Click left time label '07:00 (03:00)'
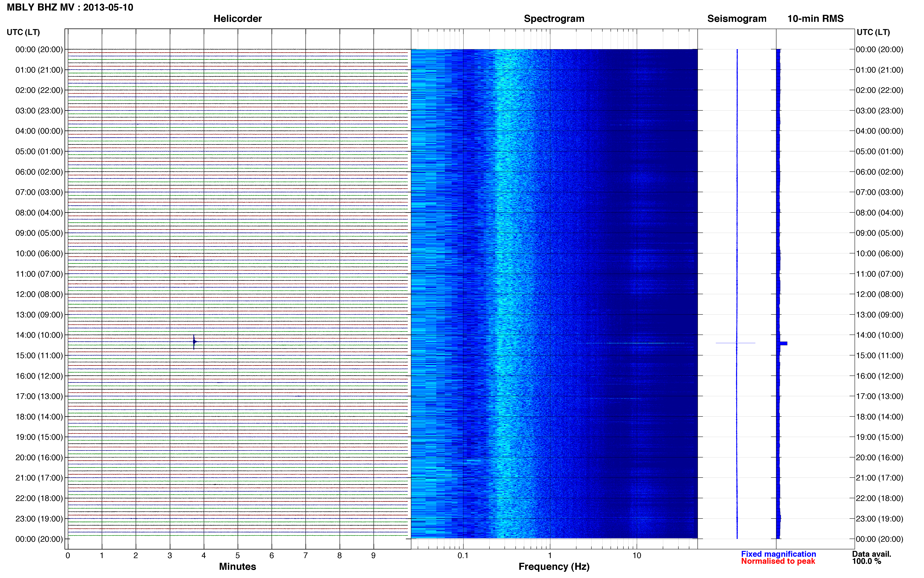This screenshot has height=578, width=924. click(x=39, y=192)
